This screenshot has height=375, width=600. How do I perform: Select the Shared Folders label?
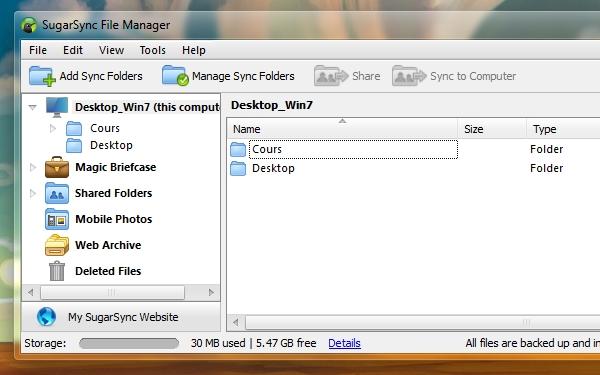pyautogui.click(x=114, y=193)
